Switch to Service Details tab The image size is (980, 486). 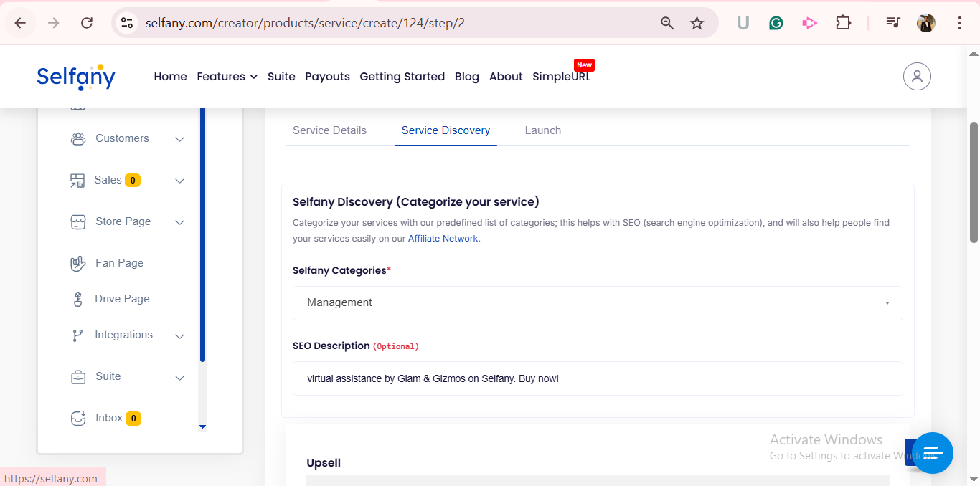[329, 130]
